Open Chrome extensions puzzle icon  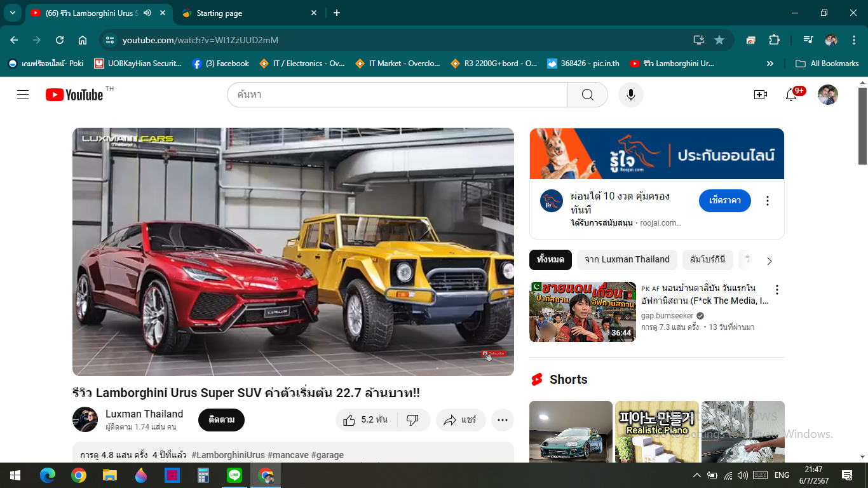tap(774, 40)
